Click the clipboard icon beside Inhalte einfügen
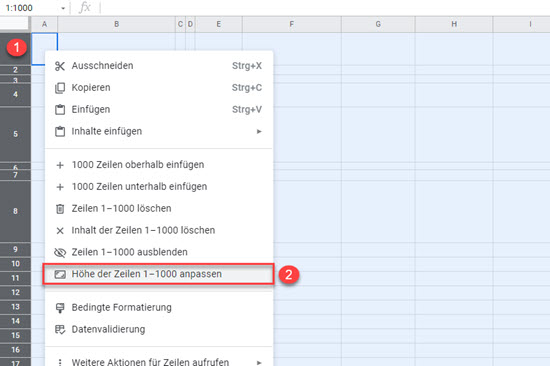Image resolution: width=550 pixels, height=366 pixels. point(60,132)
